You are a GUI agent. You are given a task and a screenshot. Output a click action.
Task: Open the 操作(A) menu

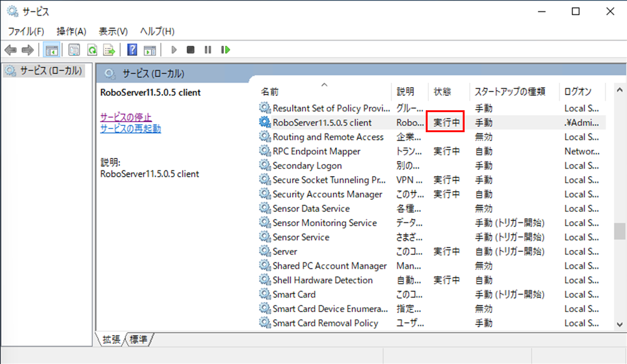tap(71, 31)
